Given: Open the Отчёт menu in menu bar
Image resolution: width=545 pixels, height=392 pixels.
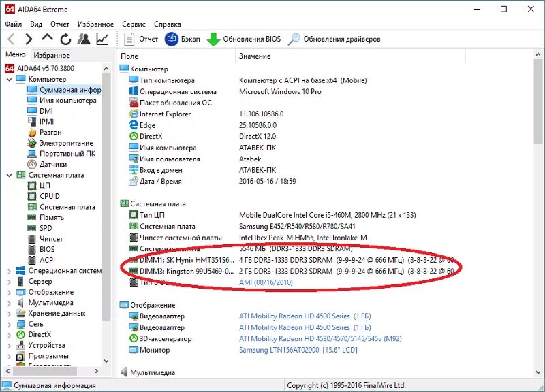Looking at the screenshot, I should tap(60, 24).
